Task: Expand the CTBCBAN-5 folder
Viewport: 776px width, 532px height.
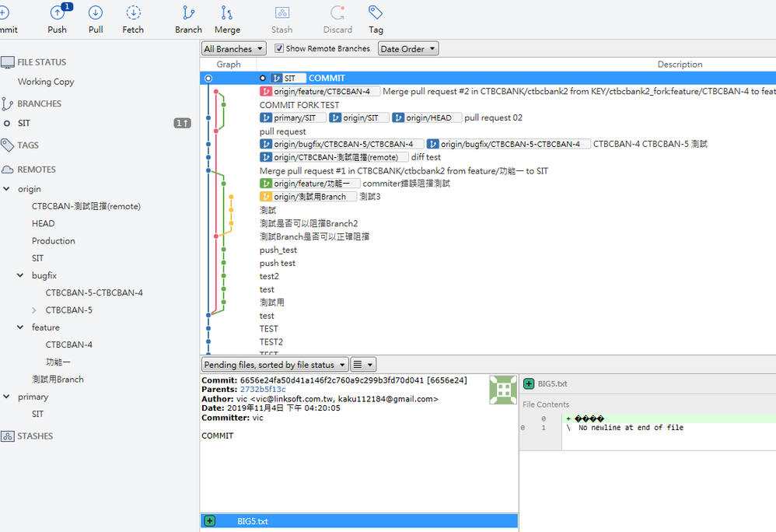Action: coord(34,310)
